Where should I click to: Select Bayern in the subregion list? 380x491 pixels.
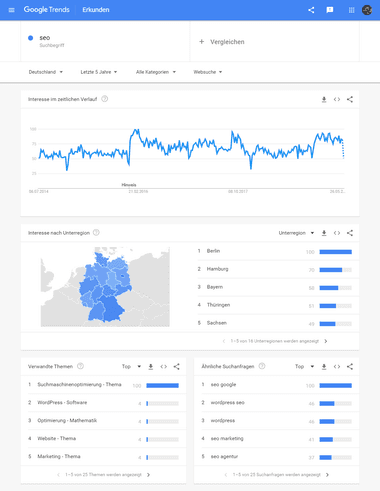[215, 287]
